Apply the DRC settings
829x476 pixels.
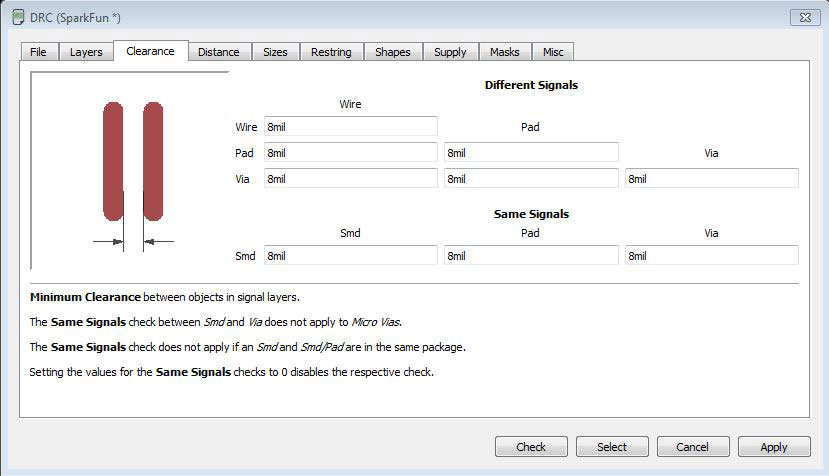click(x=774, y=447)
